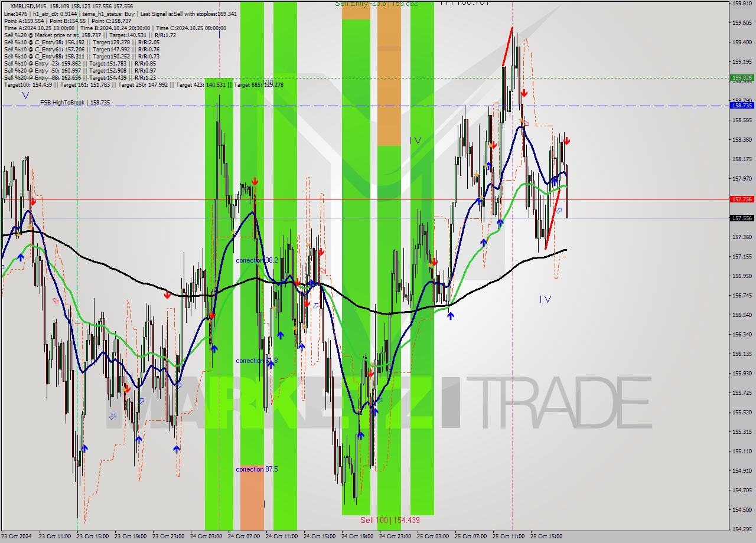Click the 154.295 price axis value
The width and height of the screenshot is (756, 543).
pos(742,529)
